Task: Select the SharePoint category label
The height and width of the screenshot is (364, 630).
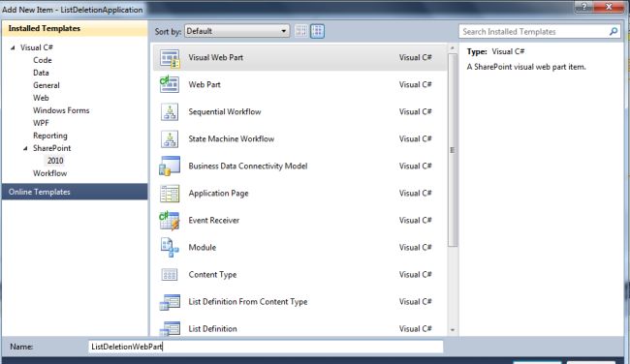Action: [x=51, y=148]
